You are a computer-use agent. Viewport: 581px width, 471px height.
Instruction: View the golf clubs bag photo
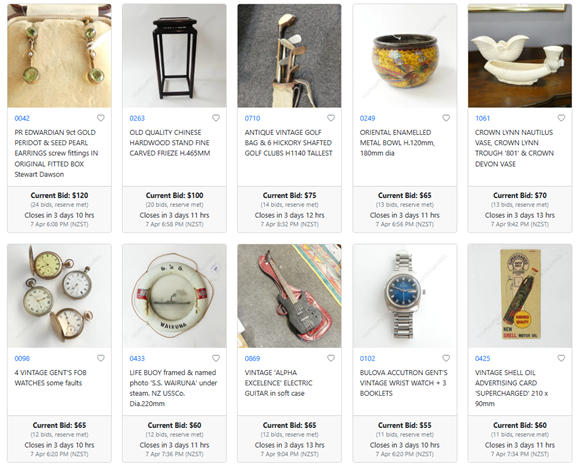point(289,56)
